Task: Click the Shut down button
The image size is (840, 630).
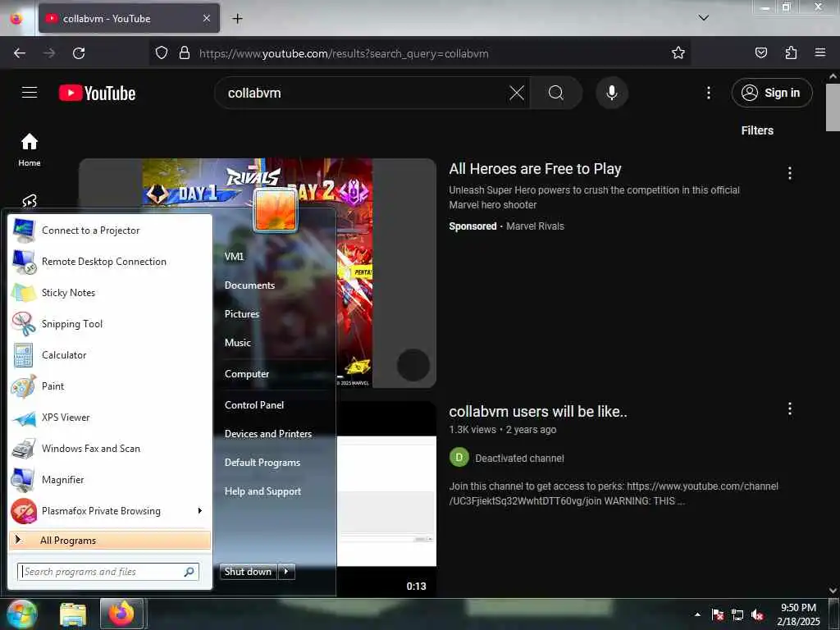Action: tap(248, 572)
